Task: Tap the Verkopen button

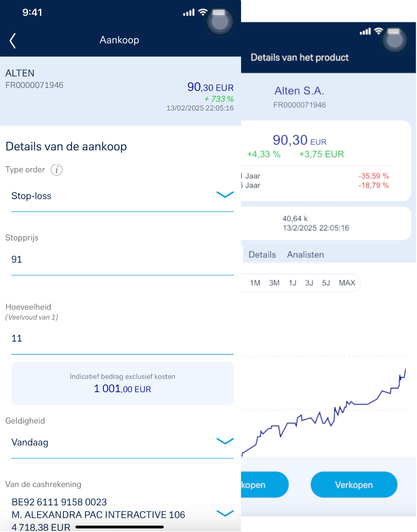Action: 354,485
